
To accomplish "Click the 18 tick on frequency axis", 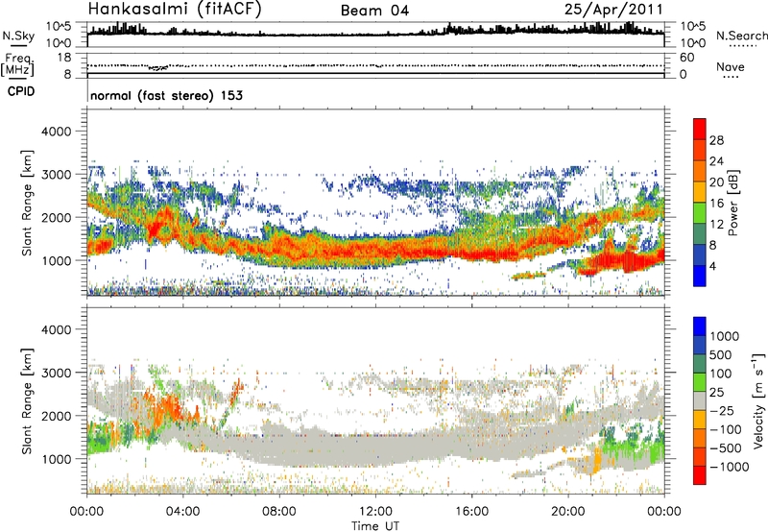I will (x=64, y=58).
